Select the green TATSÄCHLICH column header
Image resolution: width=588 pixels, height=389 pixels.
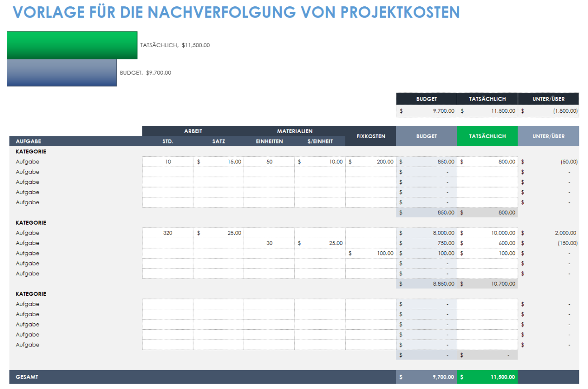point(487,136)
